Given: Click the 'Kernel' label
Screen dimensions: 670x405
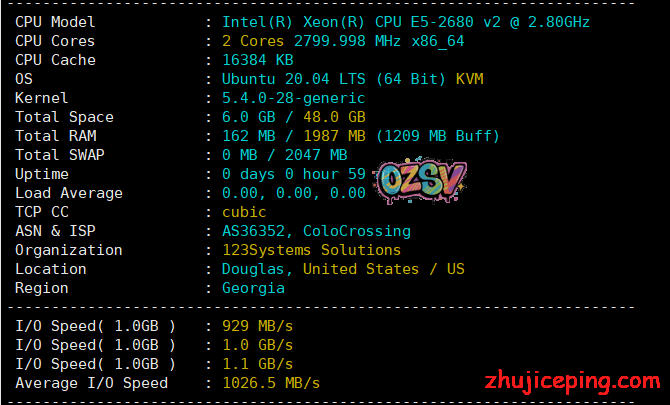Looking at the screenshot, I should coord(41,98).
